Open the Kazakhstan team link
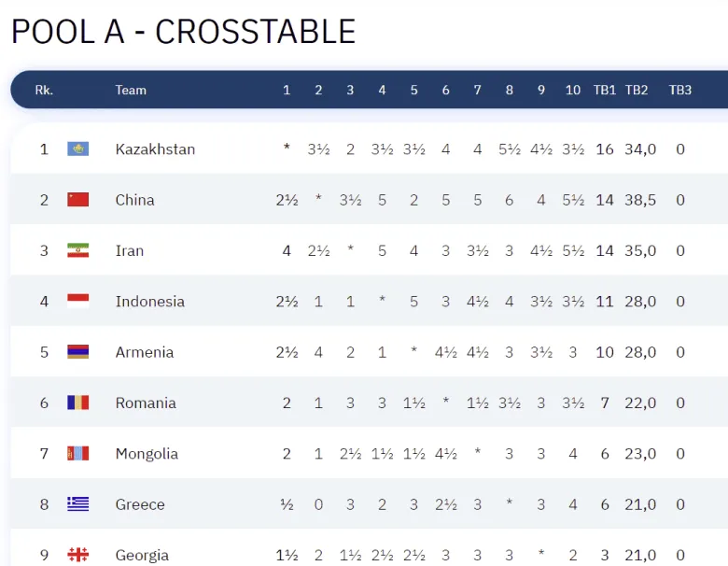The height and width of the screenshot is (566, 728). (x=155, y=149)
